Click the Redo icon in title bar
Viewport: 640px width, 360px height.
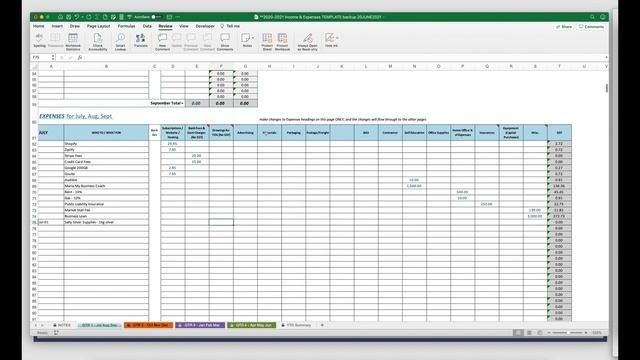point(89,17)
